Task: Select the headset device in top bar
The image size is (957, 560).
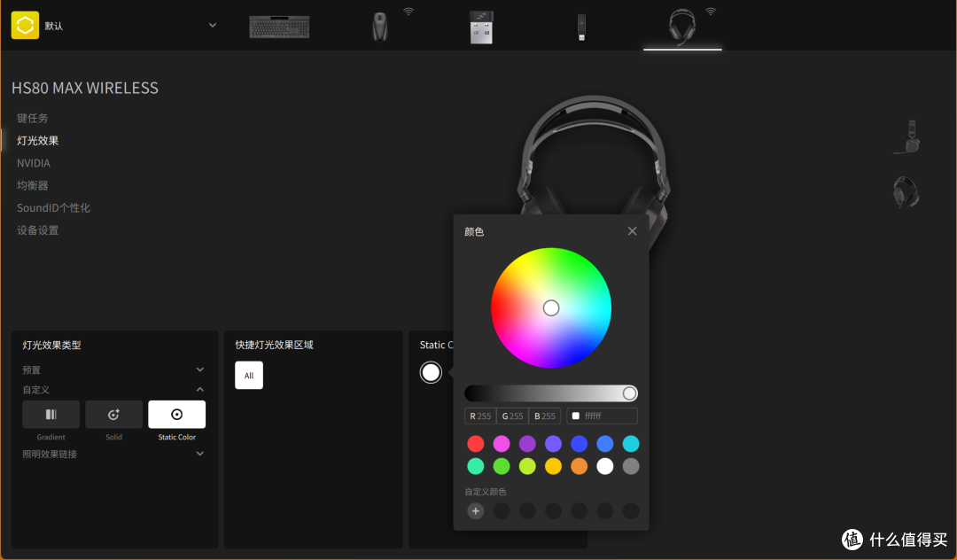Action: pos(681,27)
